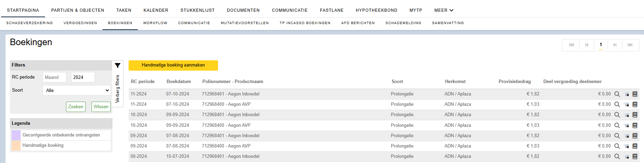Click the Wissen button
Image resolution: width=644 pixels, height=163 pixels.
coord(101,107)
